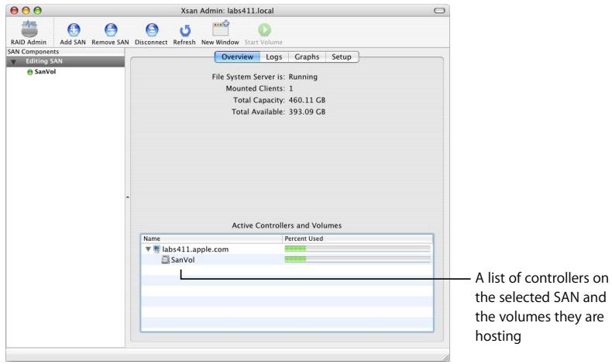Select the Editing SAN sidebar row
Screen dimensions: 612x364
[x=66, y=62]
